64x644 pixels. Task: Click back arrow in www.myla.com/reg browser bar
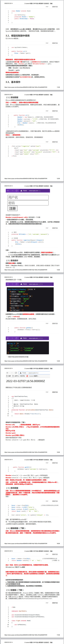tap(8, 191)
